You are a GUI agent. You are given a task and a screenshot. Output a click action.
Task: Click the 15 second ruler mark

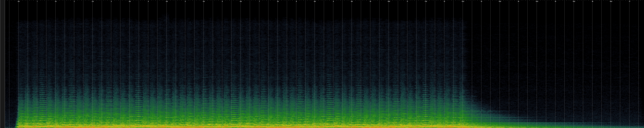pyautogui.click(x=555, y=1)
